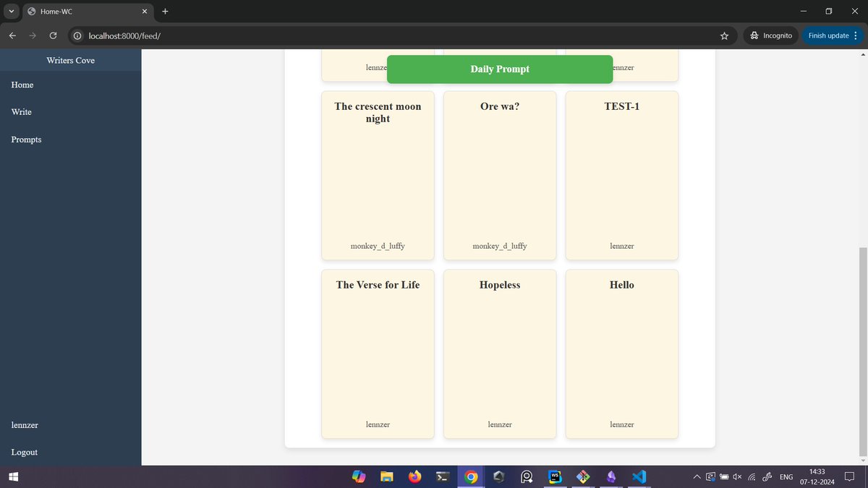Open the Ore wa? story card

(500, 175)
